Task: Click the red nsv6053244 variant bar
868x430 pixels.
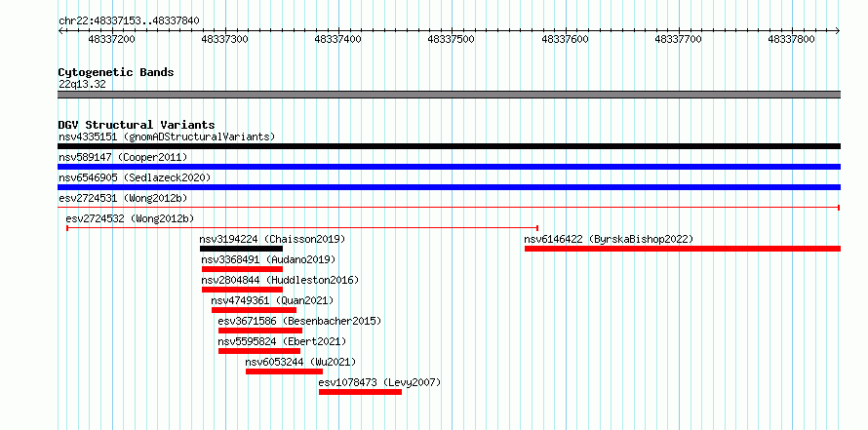Action: [285, 371]
